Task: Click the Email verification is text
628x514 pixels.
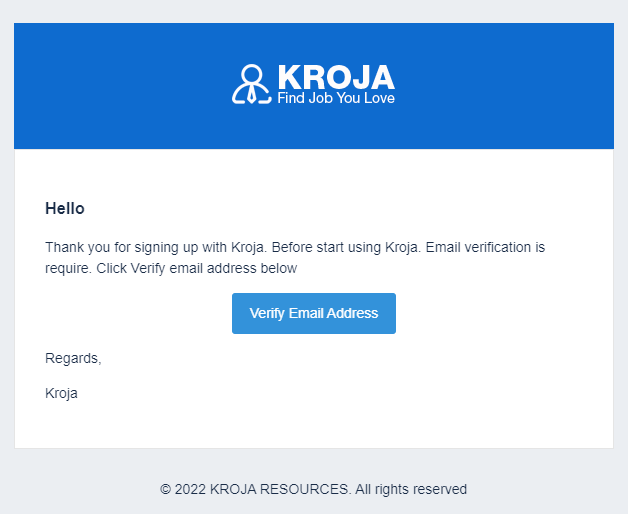Action: 485,247
